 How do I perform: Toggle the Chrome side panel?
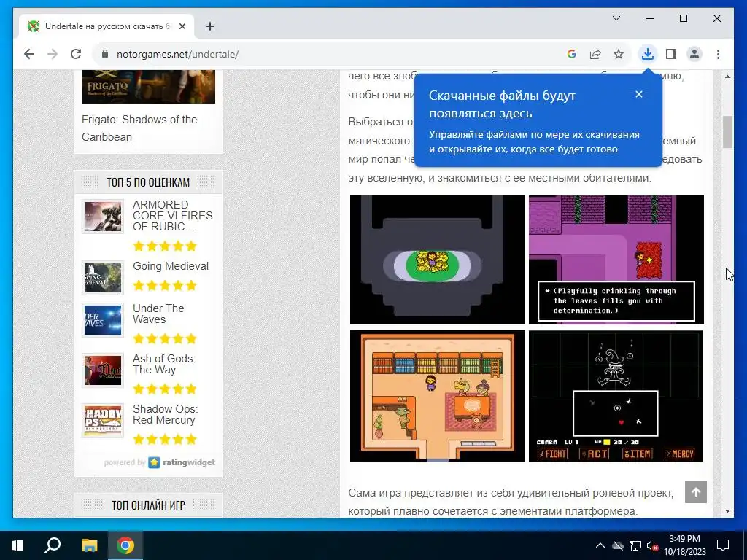[671, 54]
